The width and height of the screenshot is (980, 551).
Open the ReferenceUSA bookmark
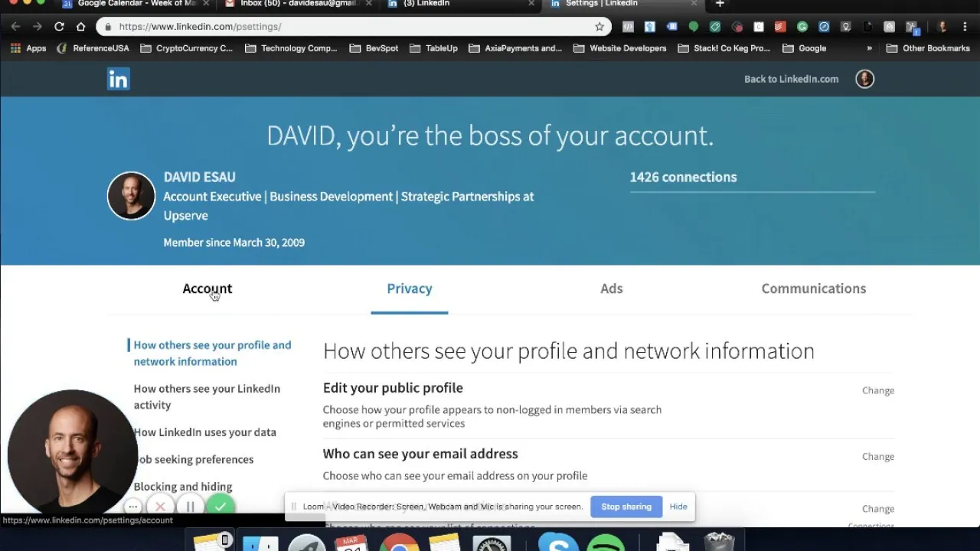click(x=93, y=48)
